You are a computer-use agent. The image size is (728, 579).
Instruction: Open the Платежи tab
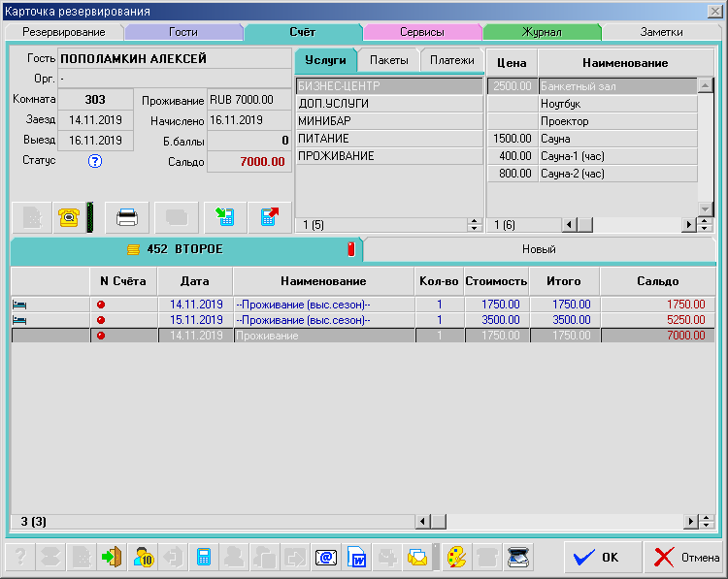(x=451, y=60)
